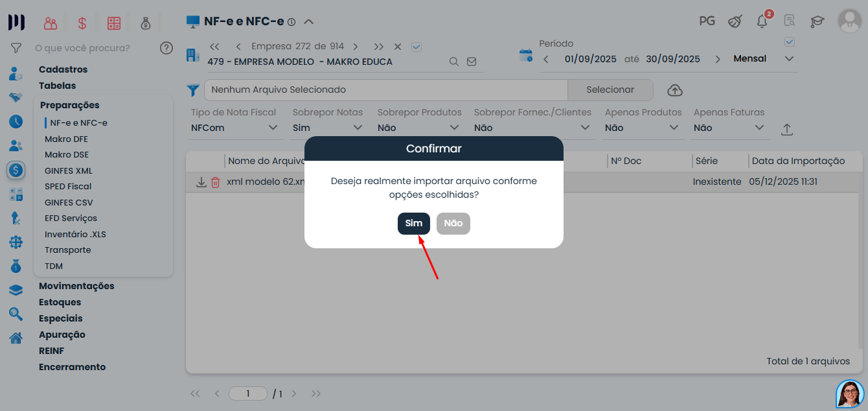The width and height of the screenshot is (868, 411).
Task: Open the Apenas Produtos dropdown
Action: point(644,128)
